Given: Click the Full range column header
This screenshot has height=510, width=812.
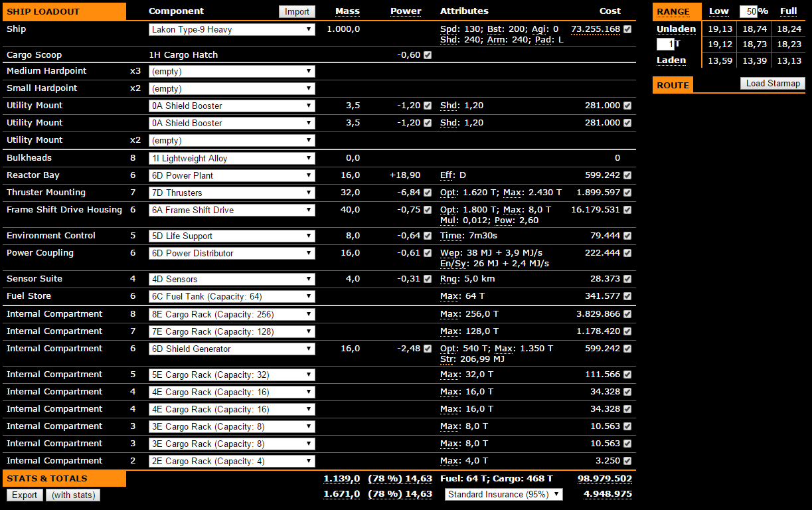Looking at the screenshot, I should [x=789, y=11].
